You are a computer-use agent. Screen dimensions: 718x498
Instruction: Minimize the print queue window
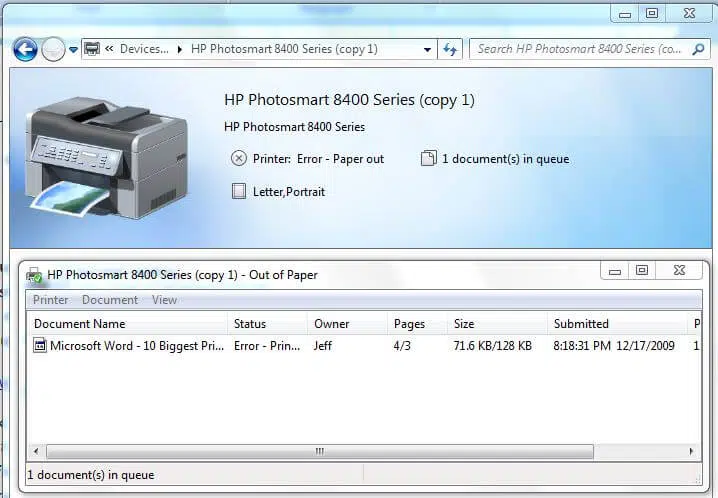615,271
